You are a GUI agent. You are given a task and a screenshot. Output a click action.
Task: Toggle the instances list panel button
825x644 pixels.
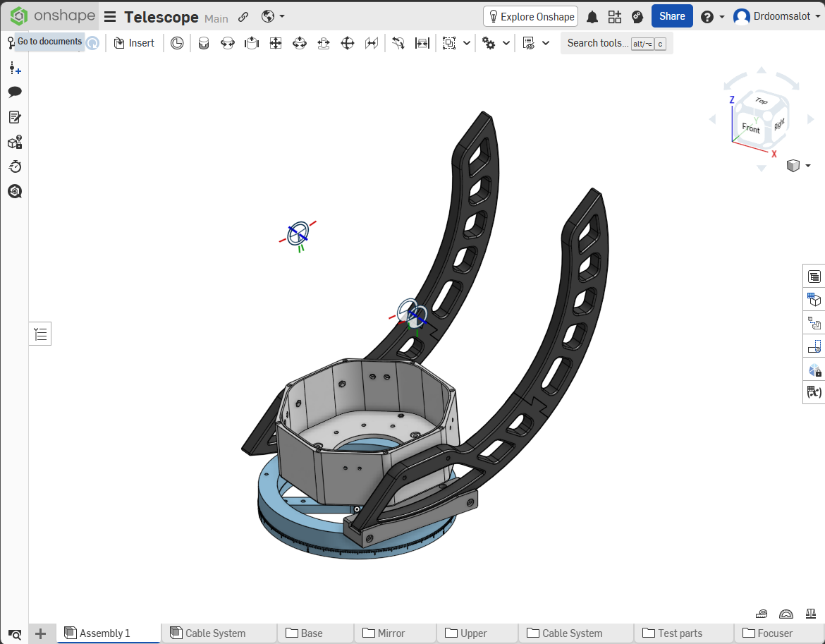[40, 334]
